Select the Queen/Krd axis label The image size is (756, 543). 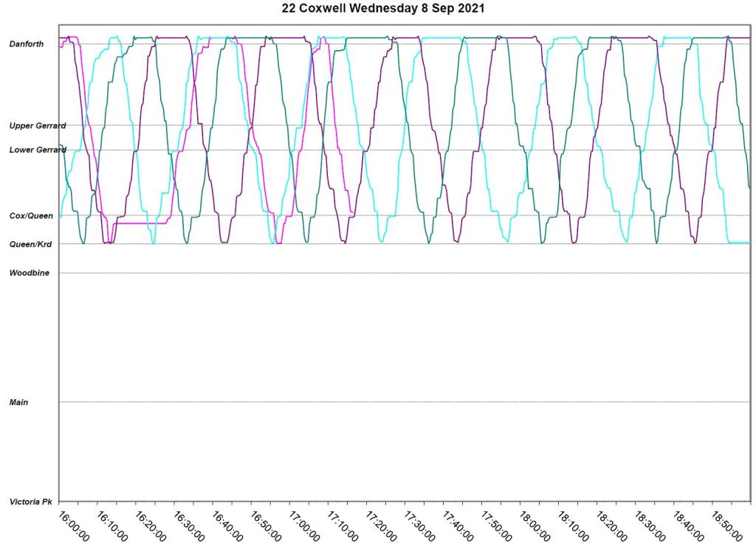tap(31, 244)
